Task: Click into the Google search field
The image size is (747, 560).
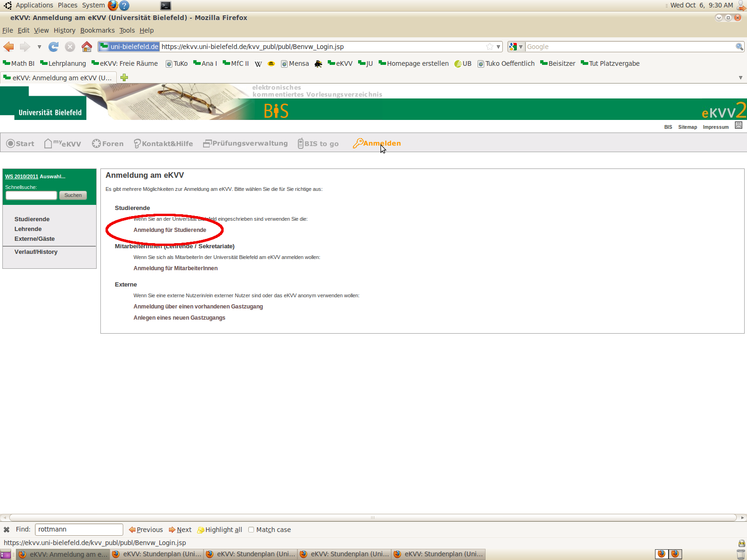Action: (x=630, y=47)
